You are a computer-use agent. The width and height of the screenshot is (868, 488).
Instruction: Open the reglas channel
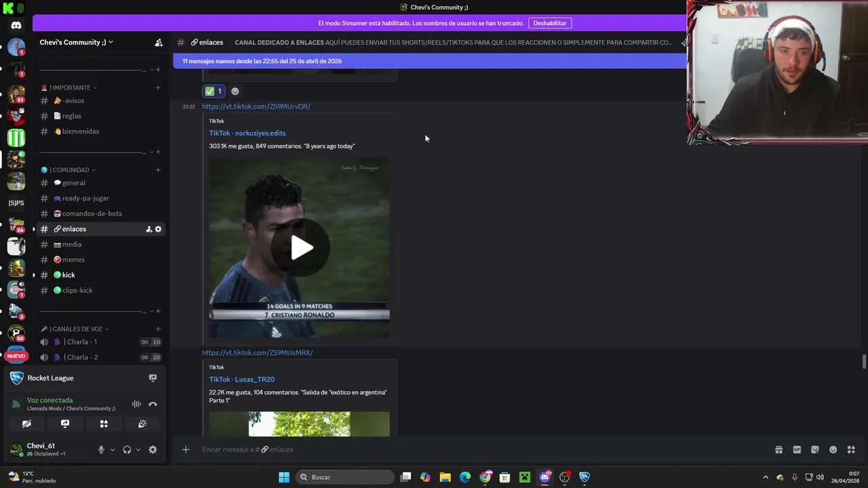100,116
